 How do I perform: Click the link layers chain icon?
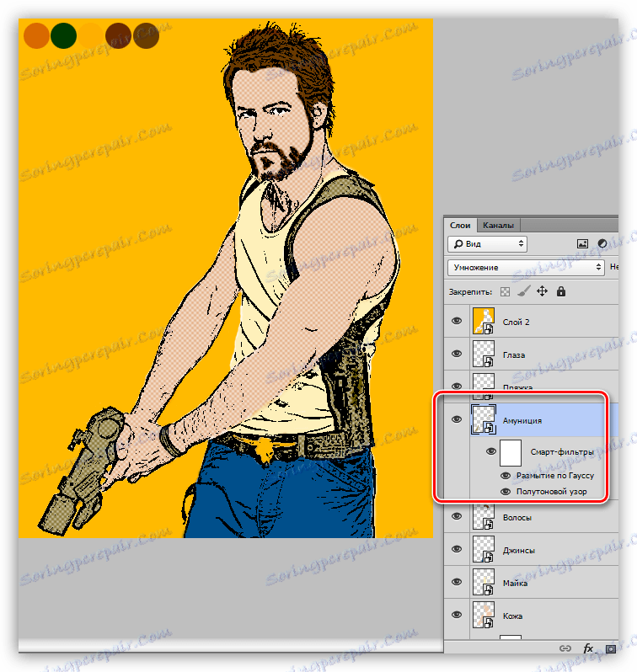pyautogui.click(x=567, y=648)
